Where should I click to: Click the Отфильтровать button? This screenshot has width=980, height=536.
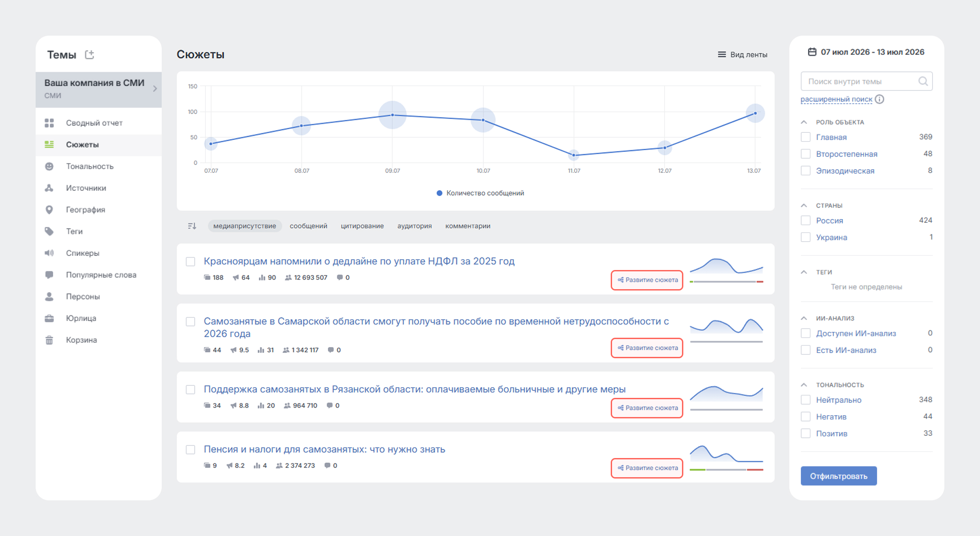coord(839,476)
